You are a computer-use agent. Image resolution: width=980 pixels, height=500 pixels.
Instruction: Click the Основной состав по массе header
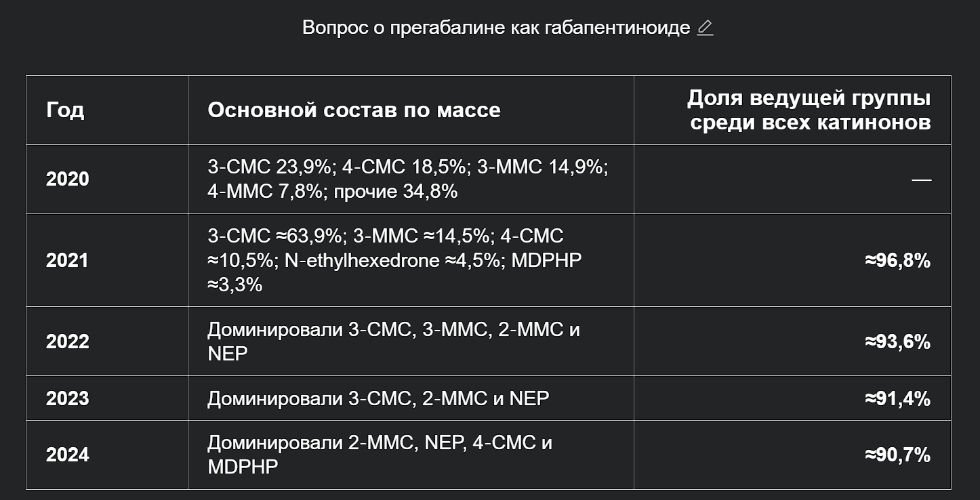(x=354, y=110)
